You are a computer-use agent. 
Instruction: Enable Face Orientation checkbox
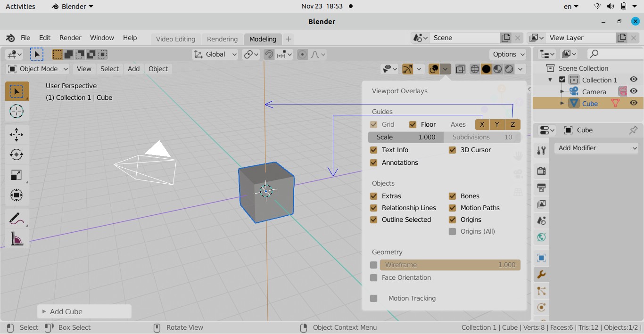coord(374,277)
